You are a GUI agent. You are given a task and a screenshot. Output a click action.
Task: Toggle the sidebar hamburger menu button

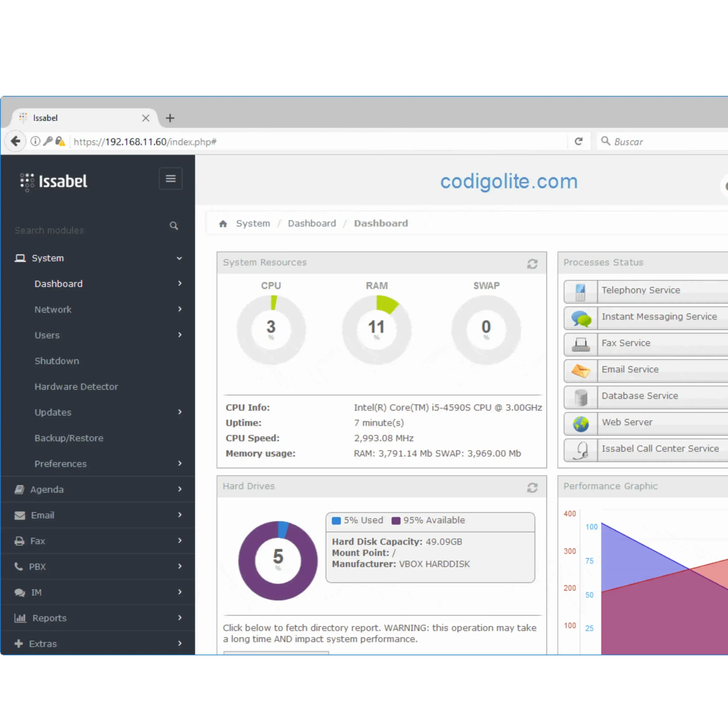[x=170, y=179]
